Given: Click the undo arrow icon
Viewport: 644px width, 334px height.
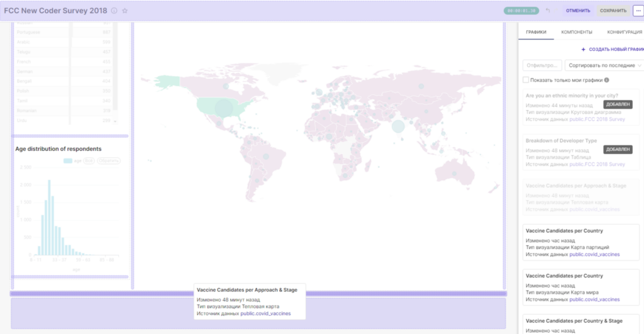Looking at the screenshot, I should click(548, 11).
